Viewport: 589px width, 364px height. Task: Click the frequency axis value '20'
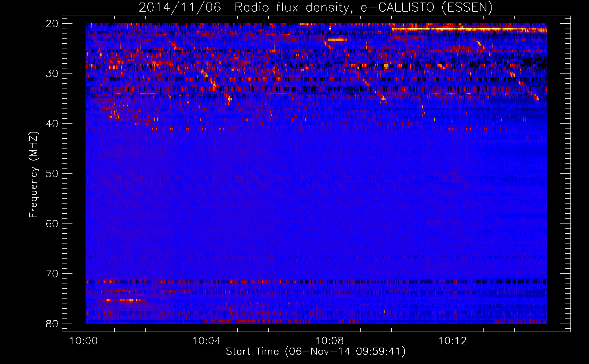coord(52,24)
